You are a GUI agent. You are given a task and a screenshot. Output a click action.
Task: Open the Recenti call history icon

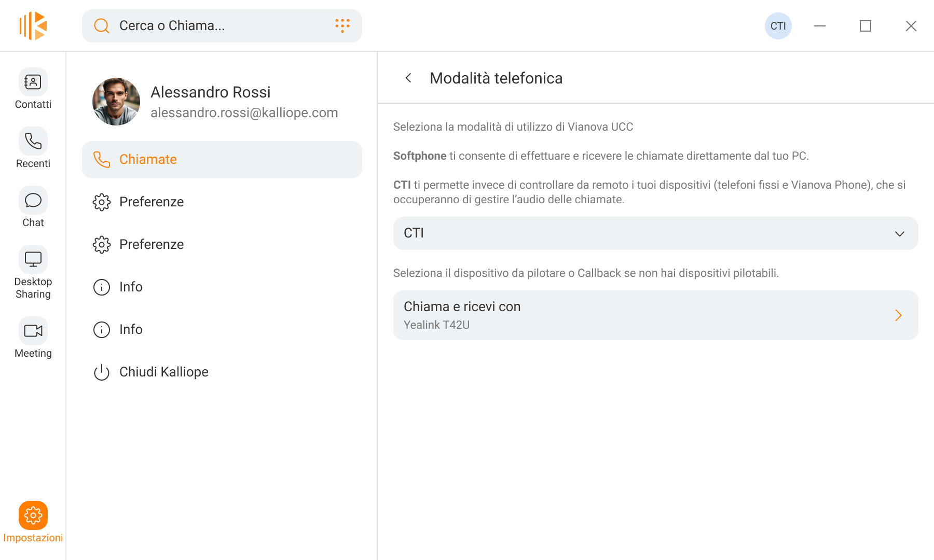pyautogui.click(x=33, y=141)
